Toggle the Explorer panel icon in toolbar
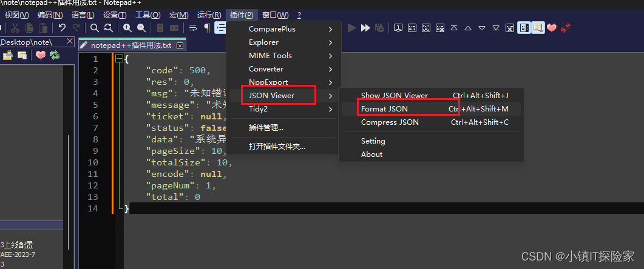 (x=538, y=28)
